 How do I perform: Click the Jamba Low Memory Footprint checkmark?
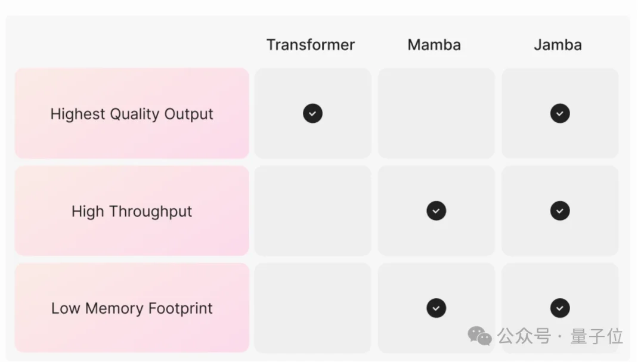coord(559,308)
